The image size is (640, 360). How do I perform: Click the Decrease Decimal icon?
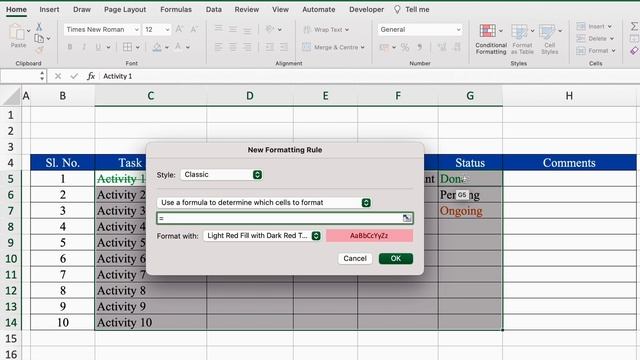click(457, 47)
